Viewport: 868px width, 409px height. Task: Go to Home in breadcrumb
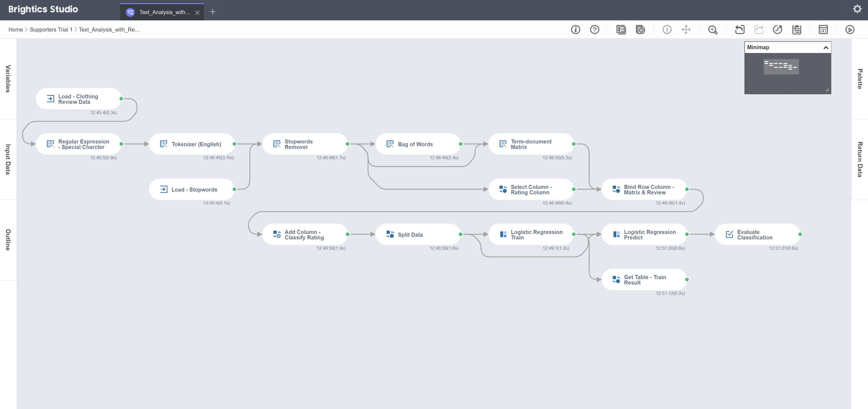coord(15,30)
